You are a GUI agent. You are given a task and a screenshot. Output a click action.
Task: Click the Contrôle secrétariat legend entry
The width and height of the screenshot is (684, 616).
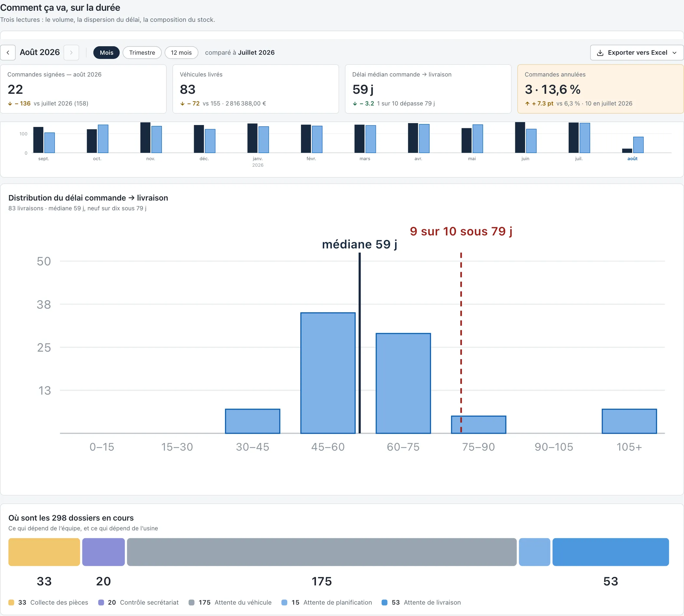click(x=138, y=602)
